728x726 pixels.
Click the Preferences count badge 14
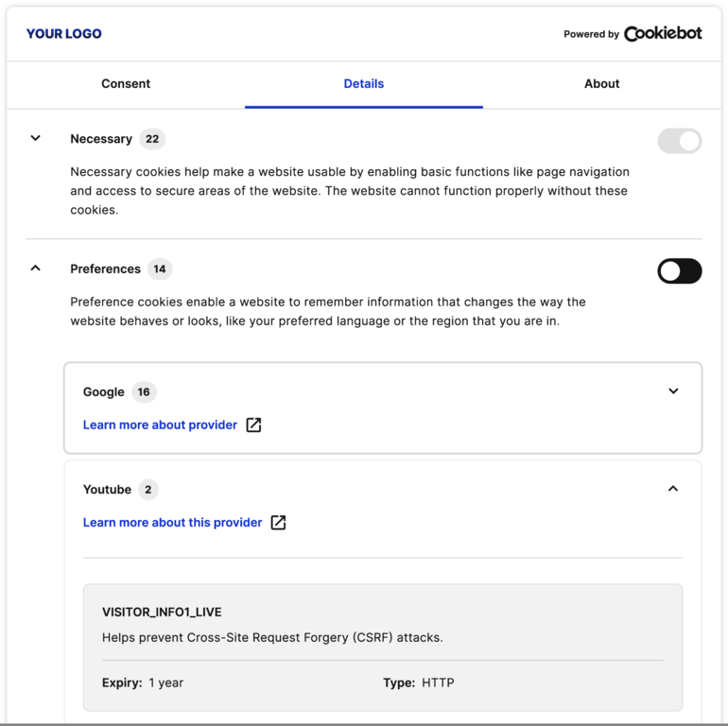pyautogui.click(x=160, y=269)
